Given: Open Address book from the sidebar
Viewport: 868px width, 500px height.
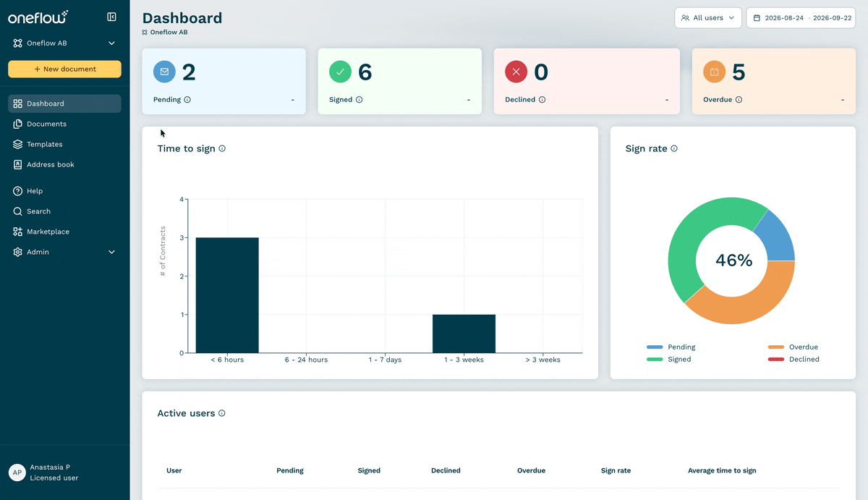Looking at the screenshot, I should tap(64, 164).
